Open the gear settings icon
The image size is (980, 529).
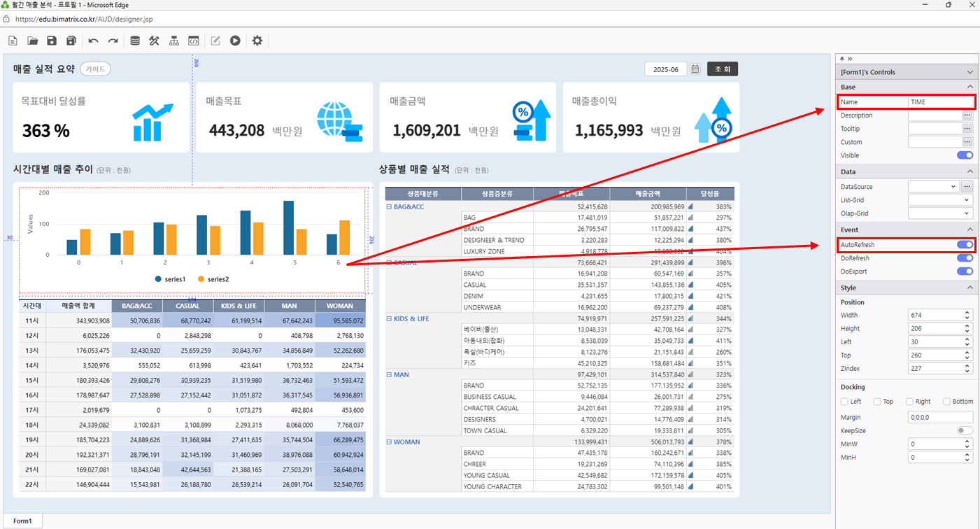pyautogui.click(x=257, y=41)
